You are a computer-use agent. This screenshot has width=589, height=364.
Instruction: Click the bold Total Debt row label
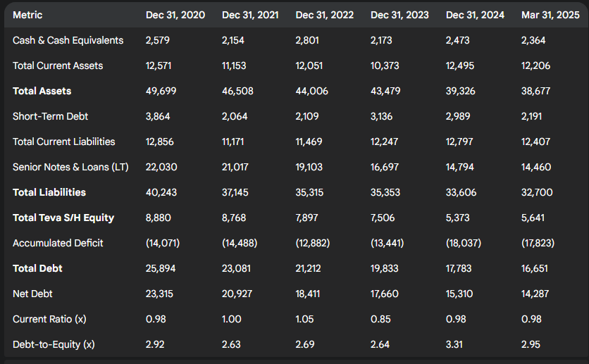[x=37, y=268]
